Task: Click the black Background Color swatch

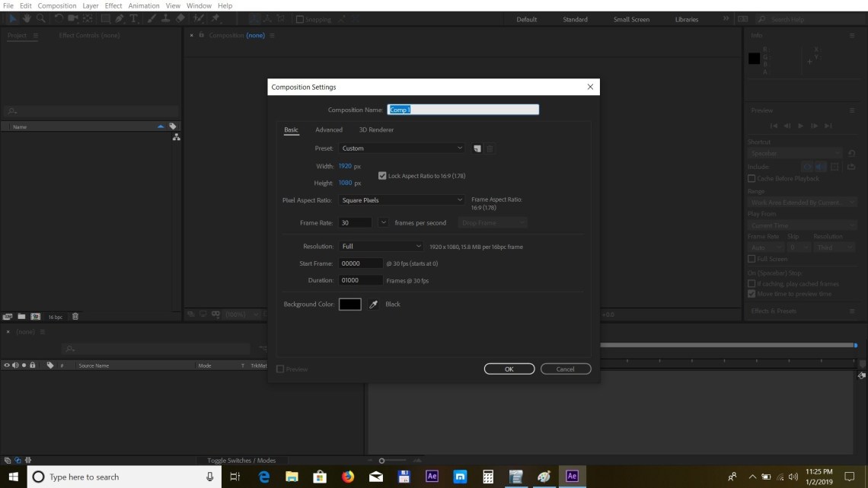Action: 349,305
